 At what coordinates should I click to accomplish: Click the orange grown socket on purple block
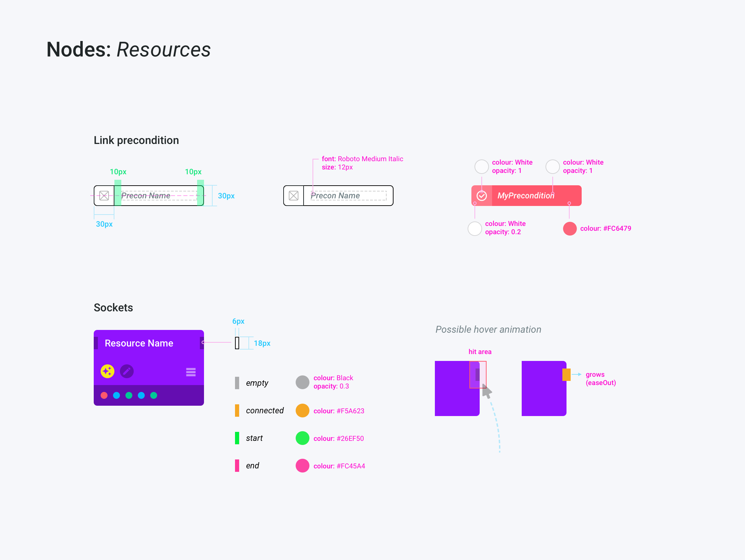566,374
